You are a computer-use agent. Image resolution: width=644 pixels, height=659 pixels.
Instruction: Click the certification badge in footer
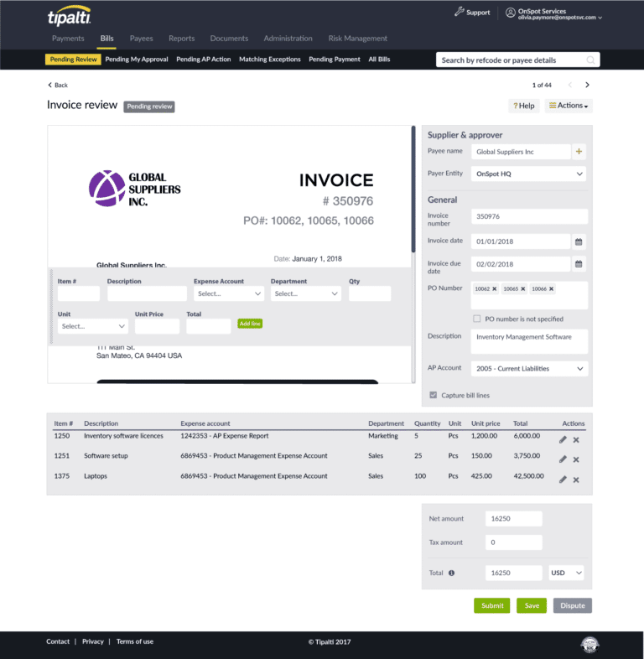pos(589,644)
